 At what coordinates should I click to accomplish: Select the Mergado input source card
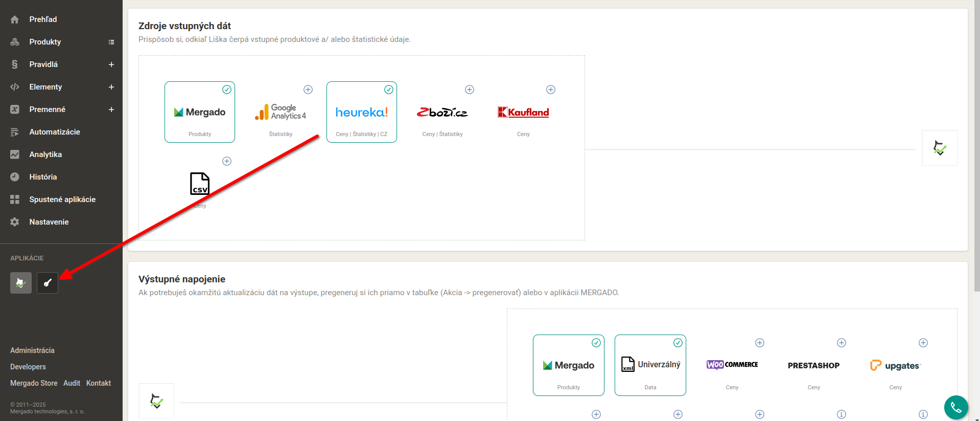tap(200, 112)
